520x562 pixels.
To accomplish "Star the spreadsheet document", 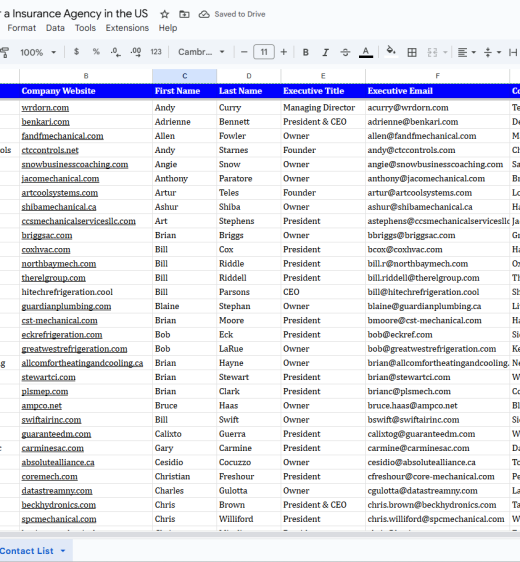I will pyautogui.click(x=164, y=14).
